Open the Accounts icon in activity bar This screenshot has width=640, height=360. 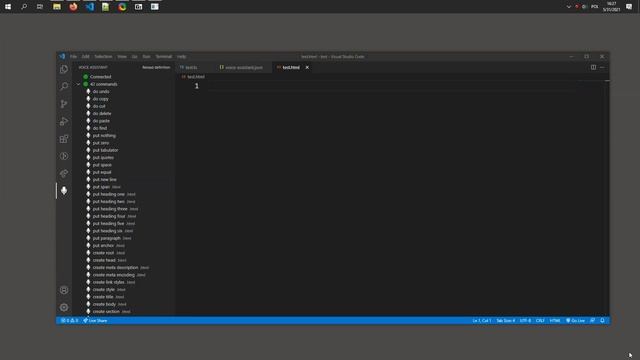[64, 290]
